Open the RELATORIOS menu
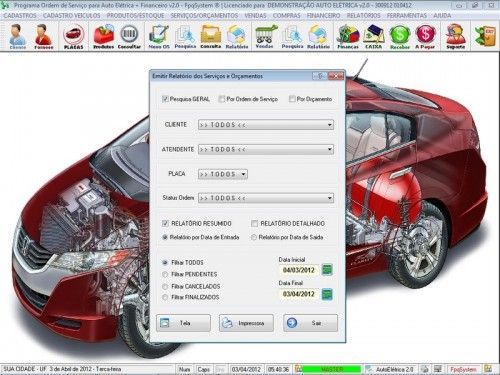The width and height of the screenshot is (500, 375). 363,16
